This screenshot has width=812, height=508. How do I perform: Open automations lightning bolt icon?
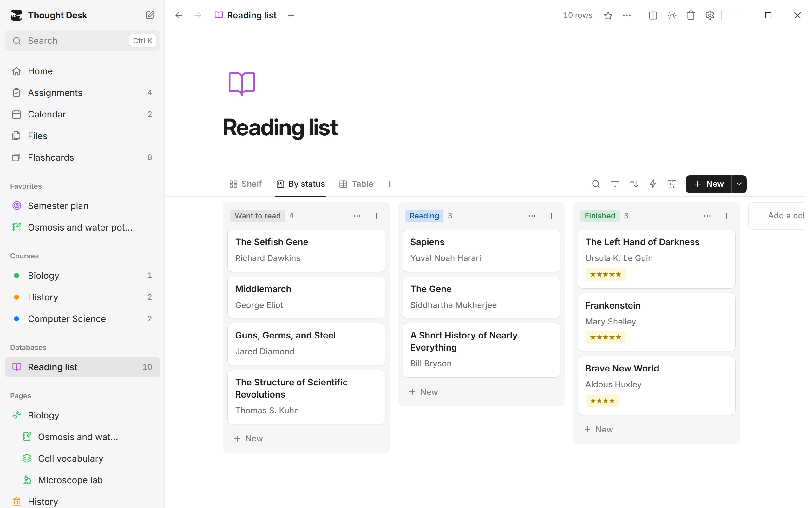tap(653, 184)
